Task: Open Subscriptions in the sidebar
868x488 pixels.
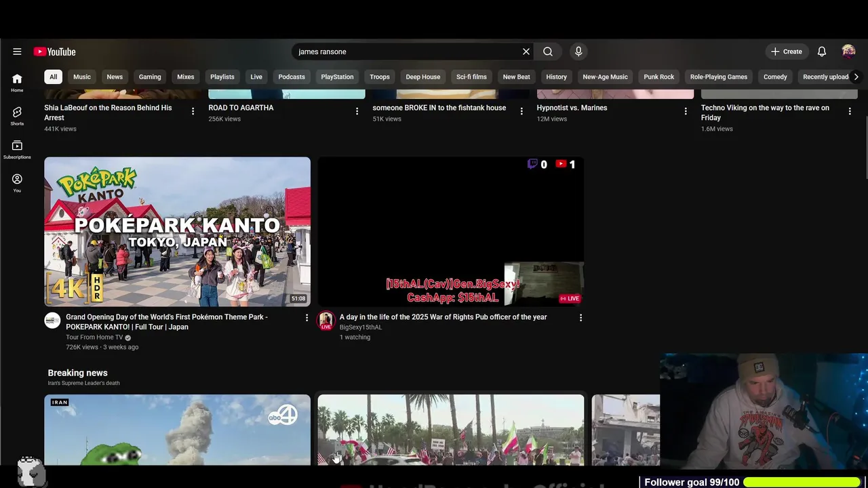Action: (x=17, y=149)
